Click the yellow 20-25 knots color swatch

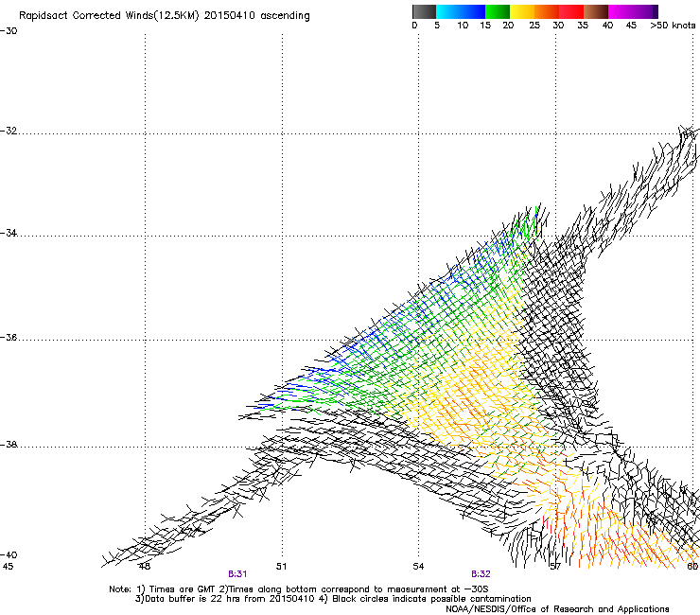click(x=522, y=11)
